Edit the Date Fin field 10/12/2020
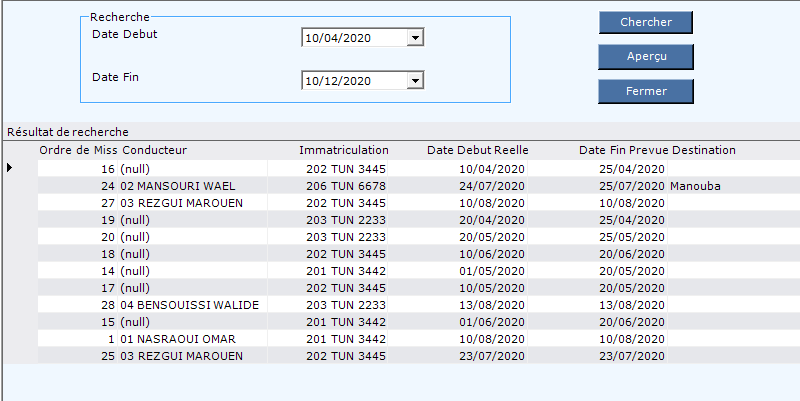Viewport: 800px width, 401px height. [x=355, y=81]
